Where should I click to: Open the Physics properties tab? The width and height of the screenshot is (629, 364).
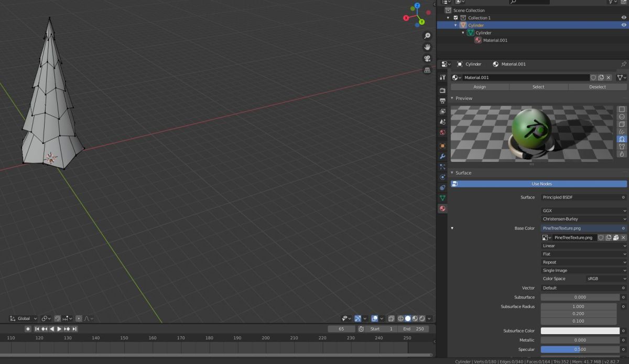tap(442, 177)
